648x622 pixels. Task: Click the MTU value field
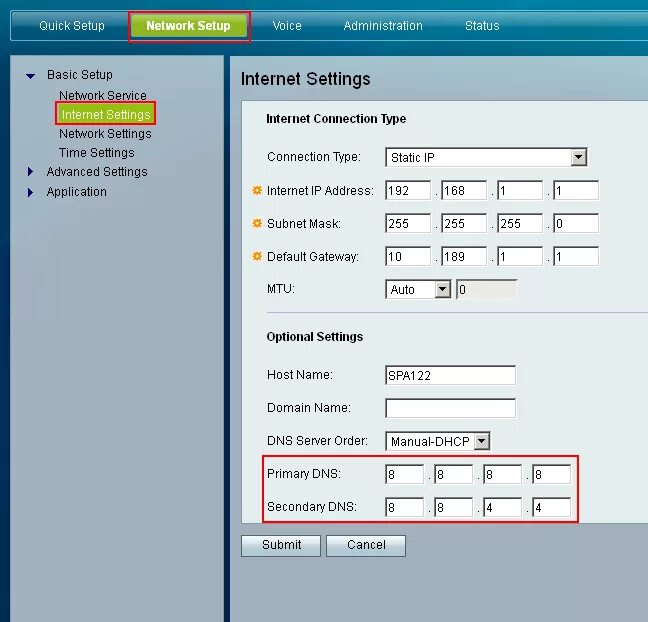(x=486, y=289)
